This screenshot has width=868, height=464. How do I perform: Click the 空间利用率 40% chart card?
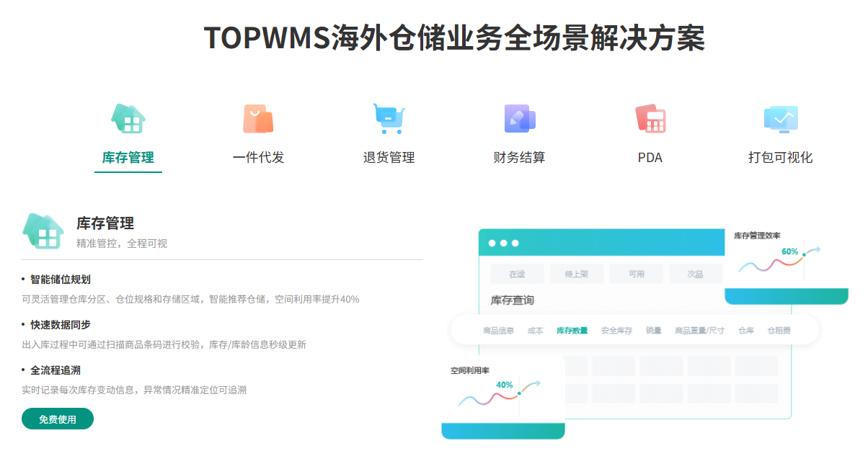[502, 396]
